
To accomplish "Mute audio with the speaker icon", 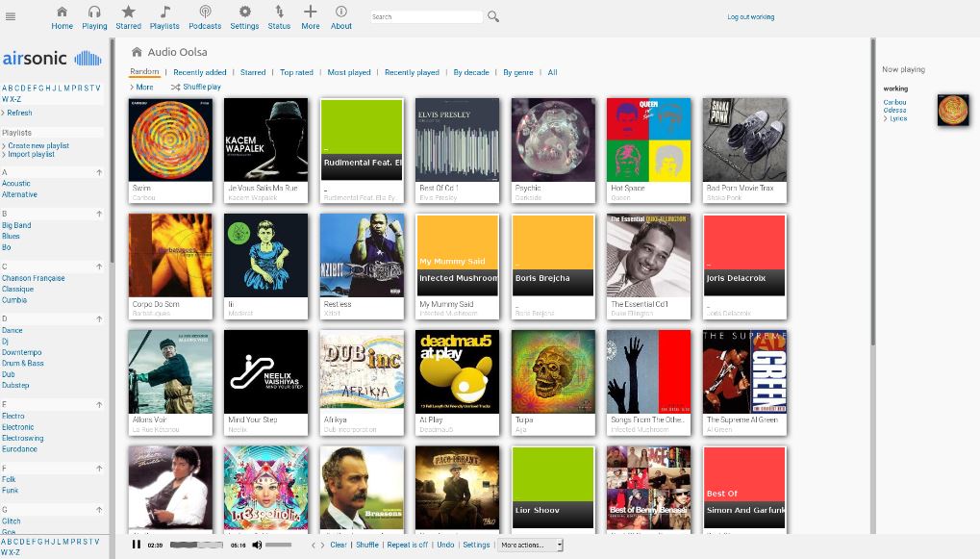I will 257,545.
